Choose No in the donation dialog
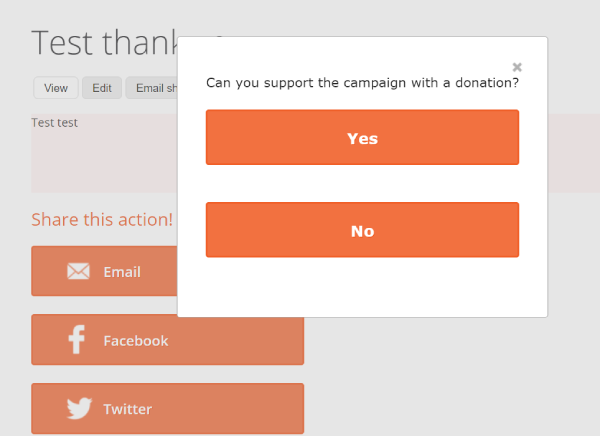This screenshot has width=600, height=436. point(362,230)
